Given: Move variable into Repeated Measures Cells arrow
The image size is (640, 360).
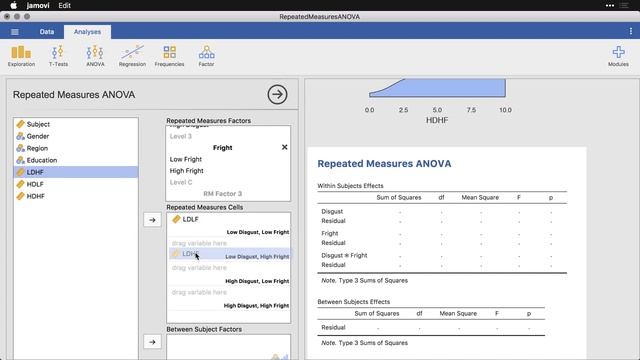Looking at the screenshot, I should coord(152,220).
